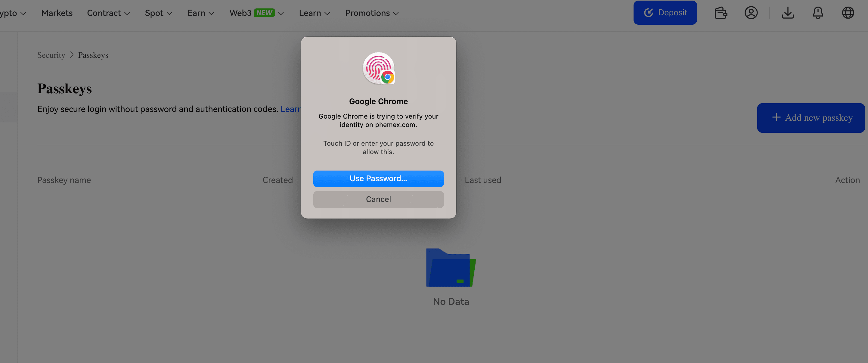Open notifications bell icon
This screenshot has width=868, height=363.
pyautogui.click(x=817, y=13)
